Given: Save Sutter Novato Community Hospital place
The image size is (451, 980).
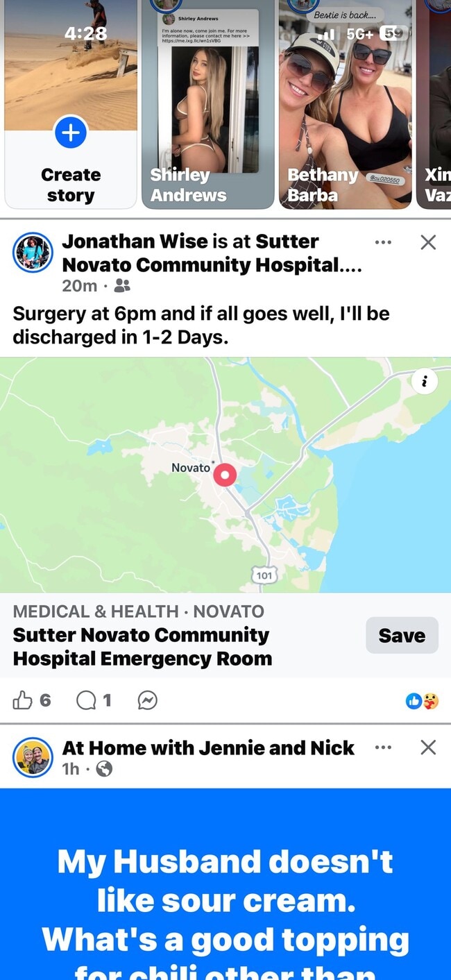Looking at the screenshot, I should click(x=402, y=635).
